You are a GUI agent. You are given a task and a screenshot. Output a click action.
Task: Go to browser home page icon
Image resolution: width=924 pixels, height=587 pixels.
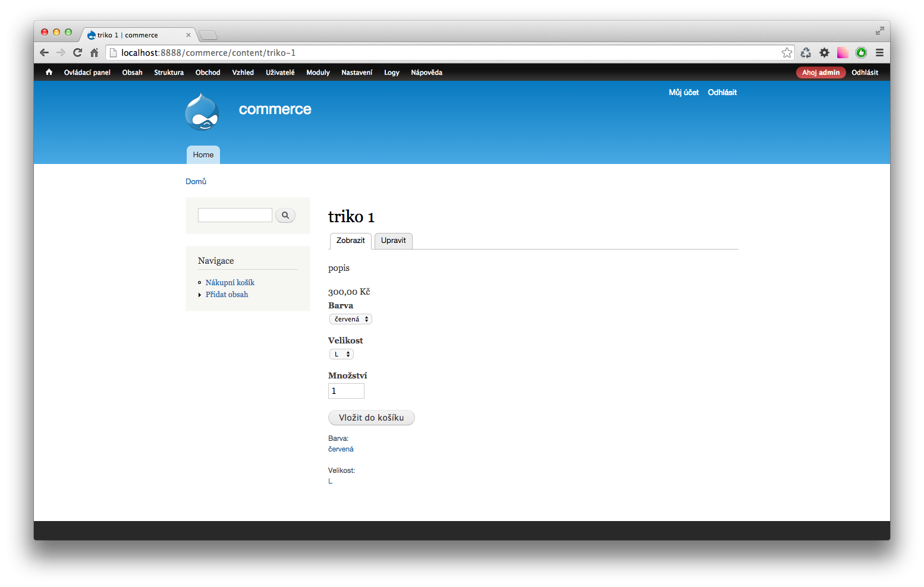(x=94, y=53)
